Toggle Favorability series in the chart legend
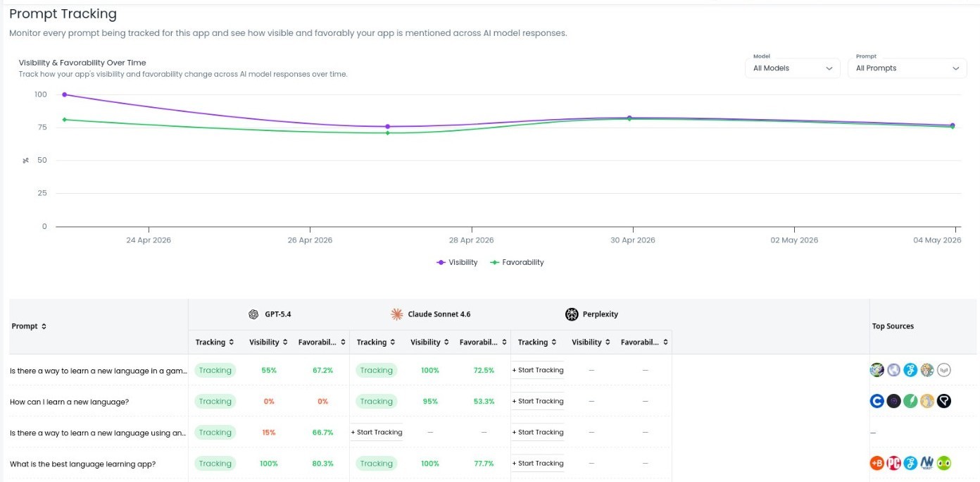980x482 pixels. 517,262
